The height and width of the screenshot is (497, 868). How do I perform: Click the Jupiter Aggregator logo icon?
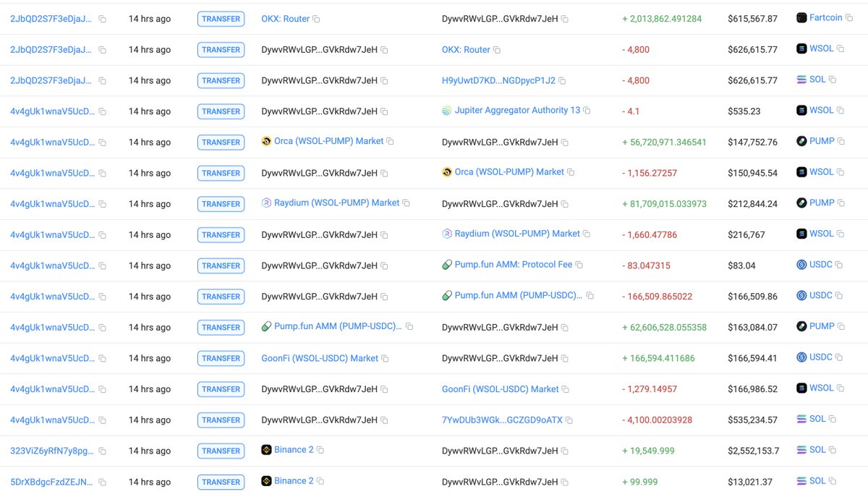447,111
